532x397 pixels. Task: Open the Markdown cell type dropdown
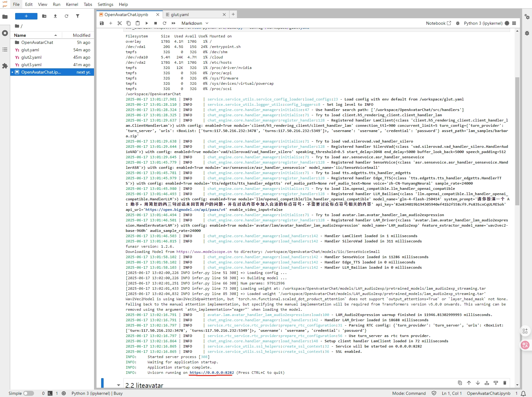click(195, 23)
